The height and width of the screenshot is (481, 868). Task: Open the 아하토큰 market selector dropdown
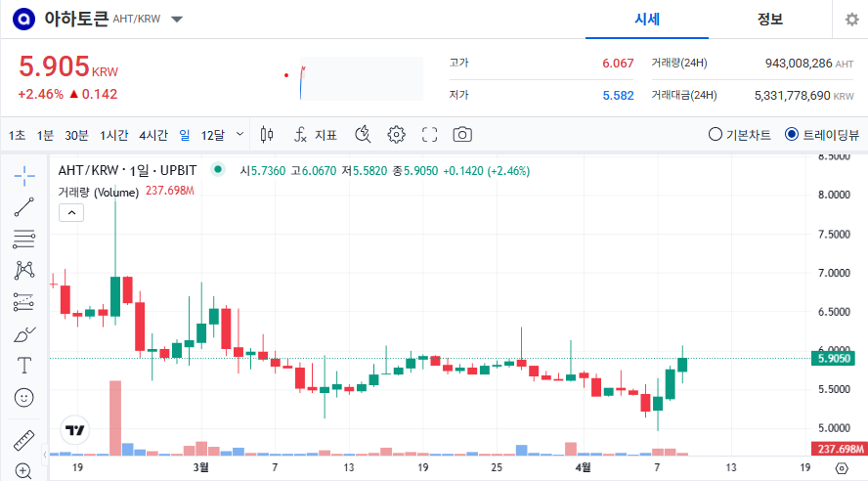pyautogui.click(x=177, y=20)
